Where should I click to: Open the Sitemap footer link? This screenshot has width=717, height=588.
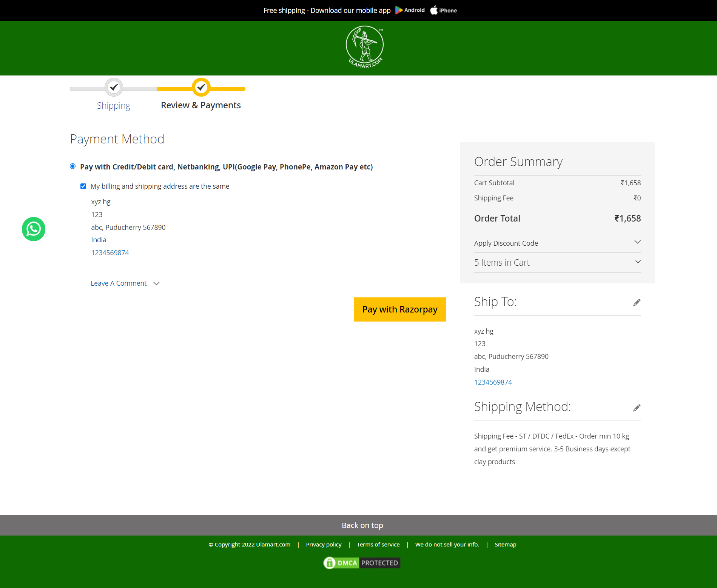(x=505, y=544)
